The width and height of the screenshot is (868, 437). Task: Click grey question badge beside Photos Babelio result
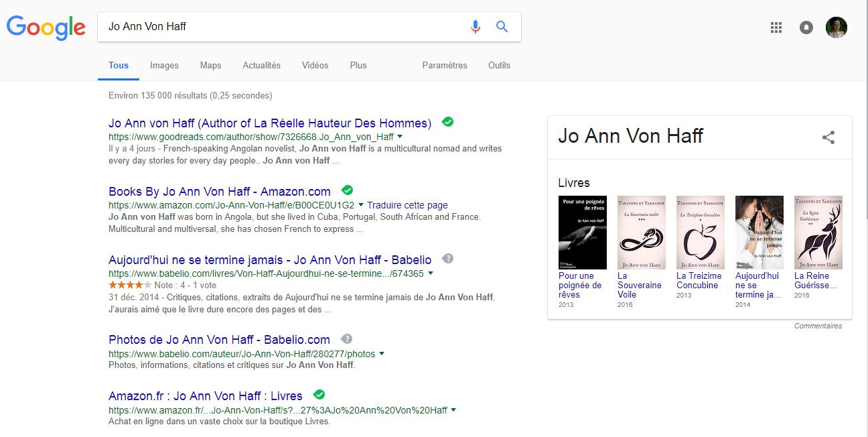[x=346, y=339]
